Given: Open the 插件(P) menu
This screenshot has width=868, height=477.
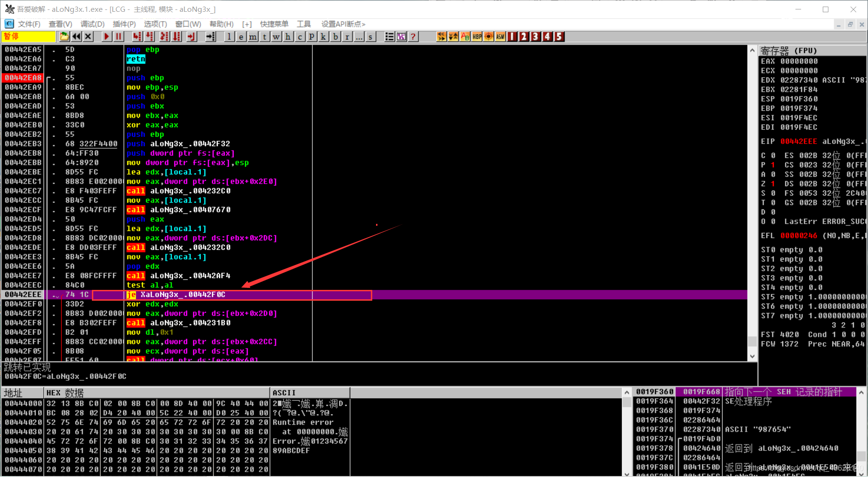Looking at the screenshot, I should [x=124, y=24].
